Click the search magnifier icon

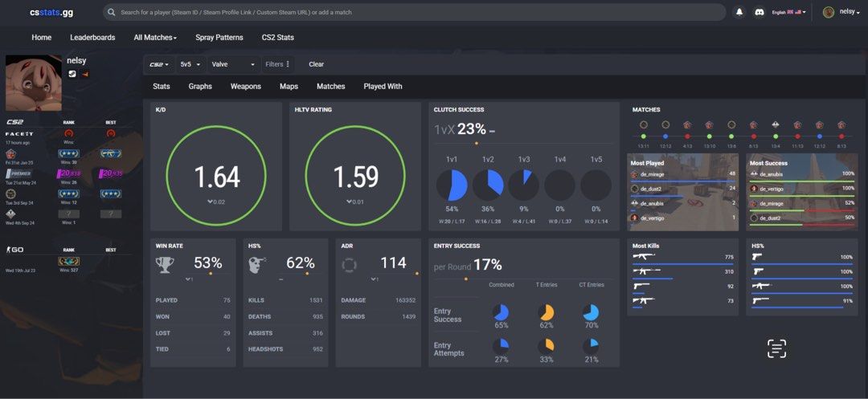(x=112, y=12)
